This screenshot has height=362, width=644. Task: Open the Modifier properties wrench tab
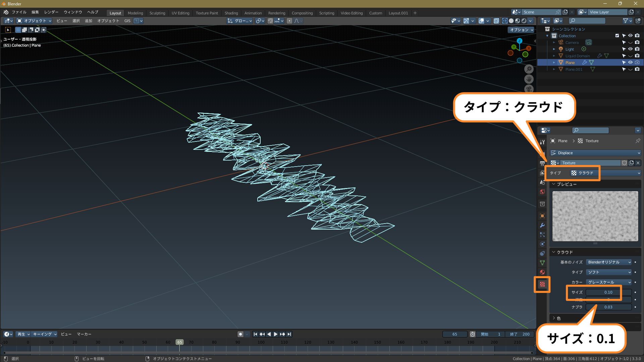point(542,225)
